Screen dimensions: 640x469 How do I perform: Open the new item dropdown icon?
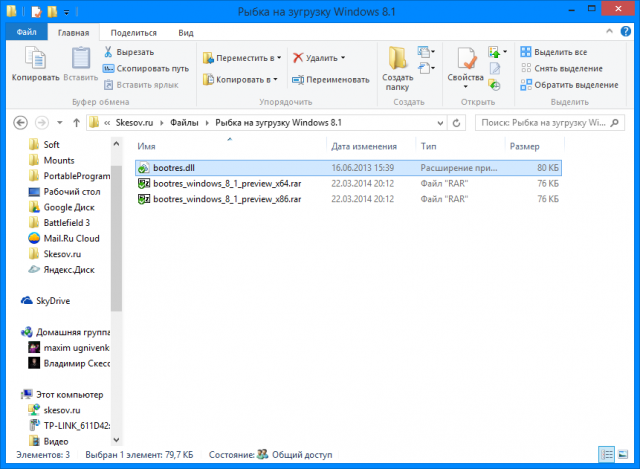[x=426, y=52]
